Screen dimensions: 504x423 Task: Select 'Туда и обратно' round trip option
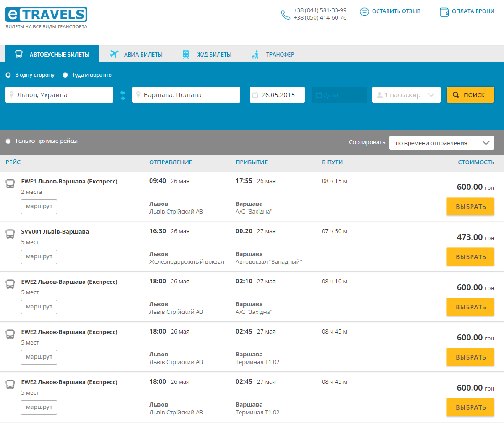tap(65, 75)
